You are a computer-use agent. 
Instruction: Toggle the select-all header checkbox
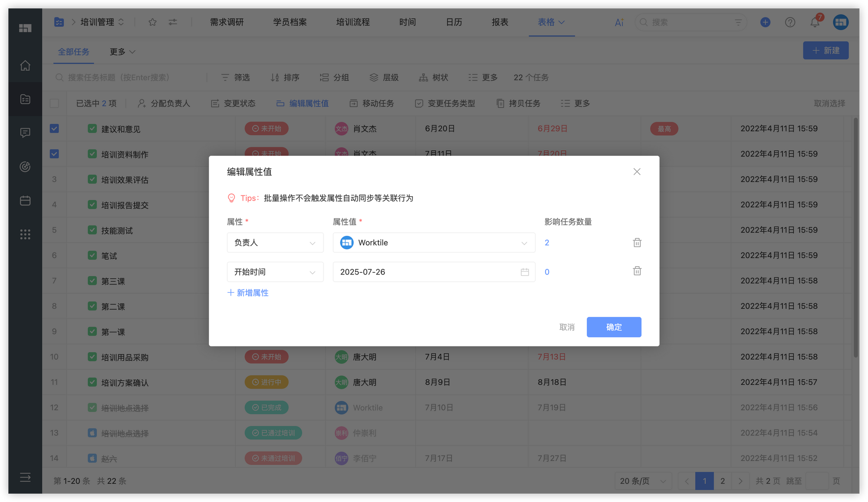(x=54, y=103)
